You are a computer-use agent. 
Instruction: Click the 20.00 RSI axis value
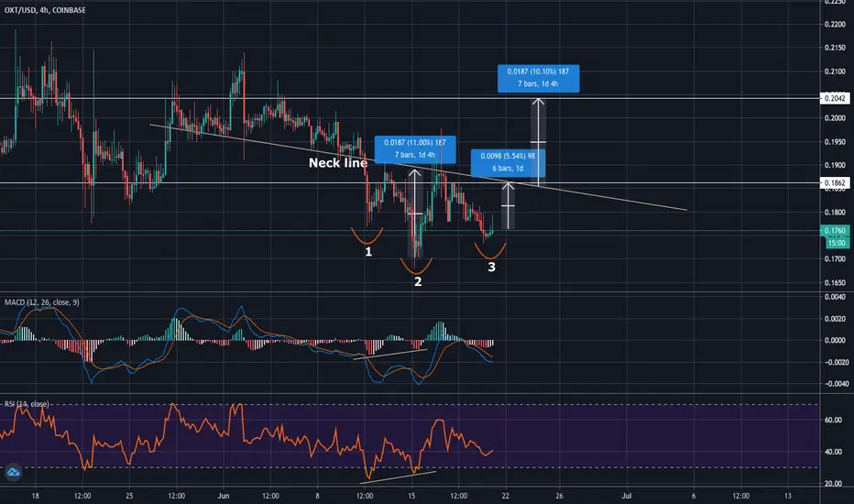click(833, 484)
